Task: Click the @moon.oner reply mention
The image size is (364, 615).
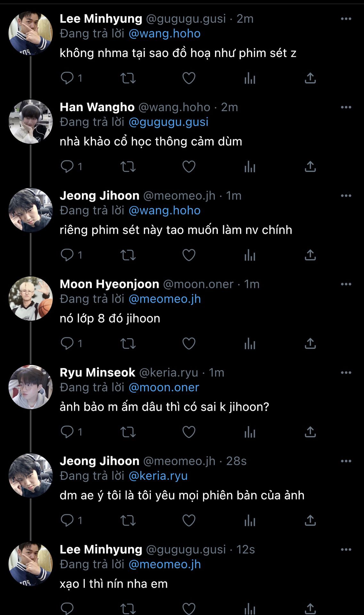Action: pyautogui.click(x=164, y=387)
